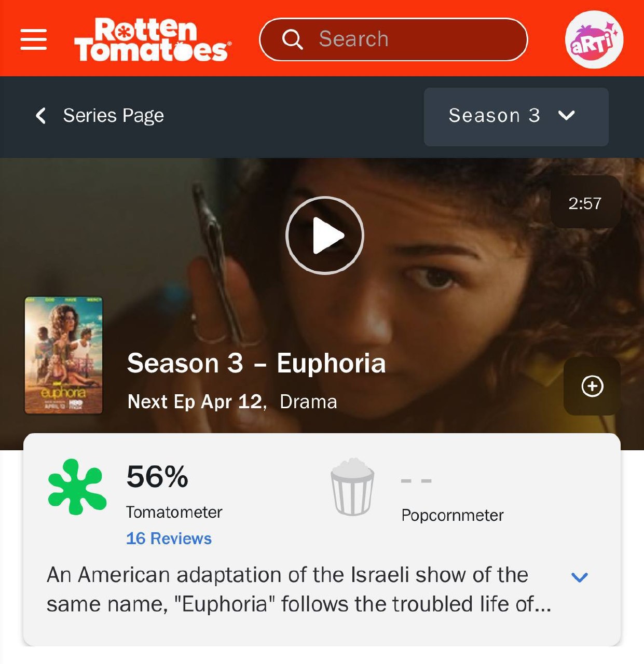Play the Euphoria Season 3 trailer

[x=325, y=236]
